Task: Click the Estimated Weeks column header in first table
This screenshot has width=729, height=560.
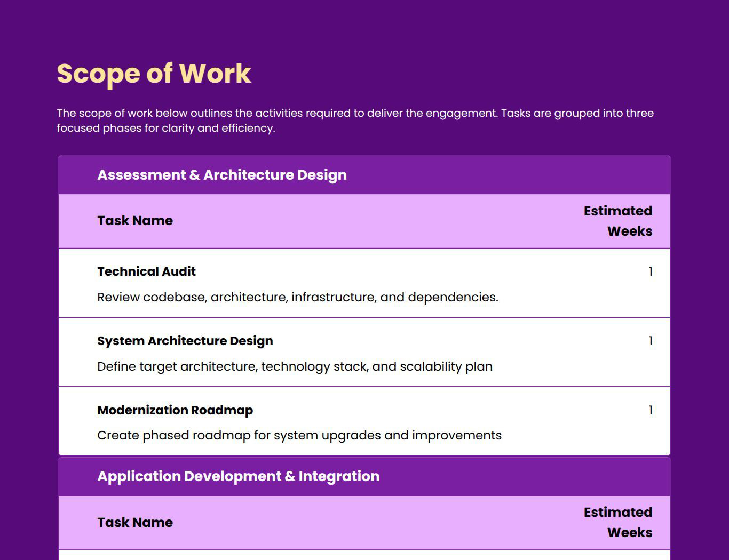Action: (617, 221)
